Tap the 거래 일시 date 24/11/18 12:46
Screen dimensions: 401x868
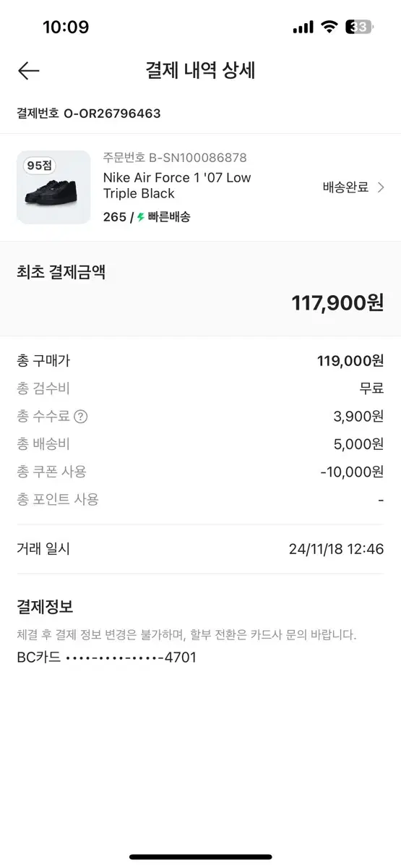click(336, 549)
